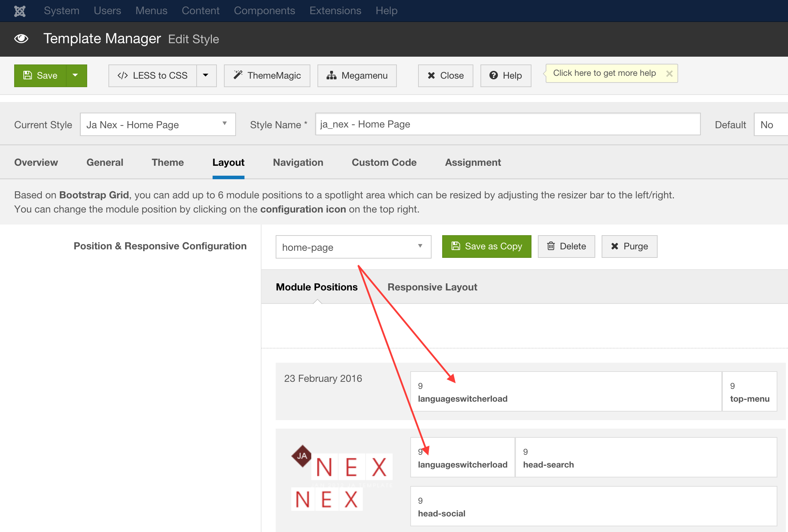Click the Help toolbar button
The width and height of the screenshot is (788, 532).
point(506,75)
